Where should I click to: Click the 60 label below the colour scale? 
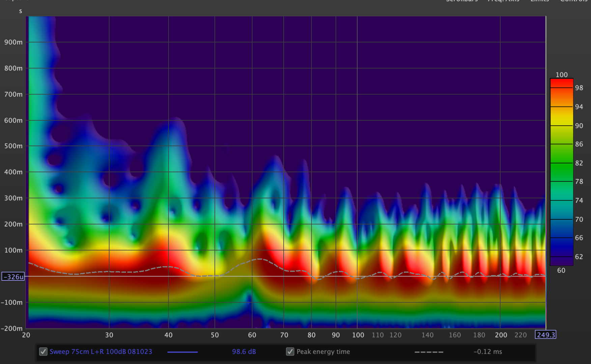[561, 270]
